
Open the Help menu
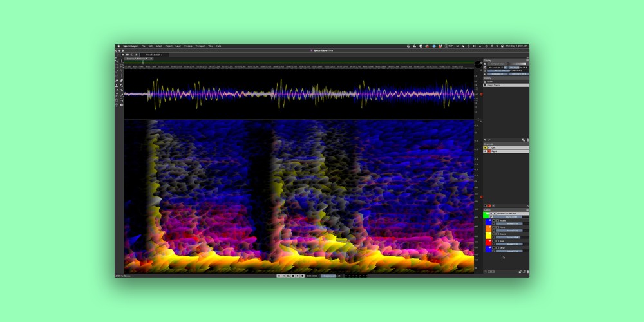pyautogui.click(x=218, y=46)
